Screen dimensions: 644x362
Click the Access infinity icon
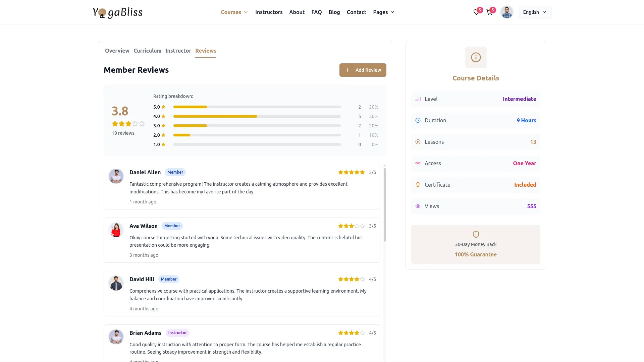(418, 163)
